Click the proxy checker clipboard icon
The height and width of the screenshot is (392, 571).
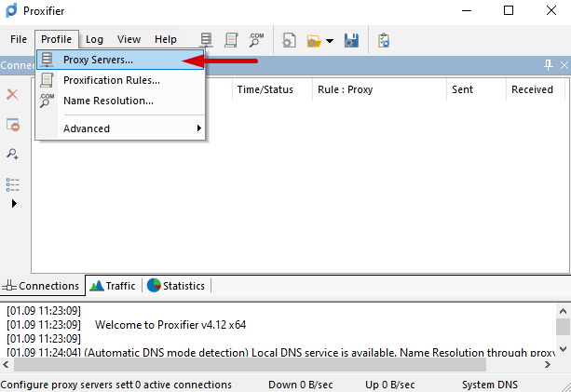(384, 40)
